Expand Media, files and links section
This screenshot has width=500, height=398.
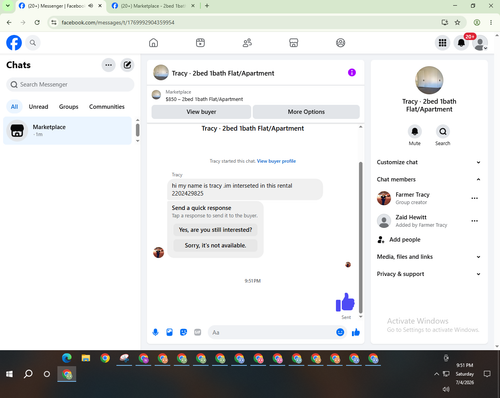(429, 257)
